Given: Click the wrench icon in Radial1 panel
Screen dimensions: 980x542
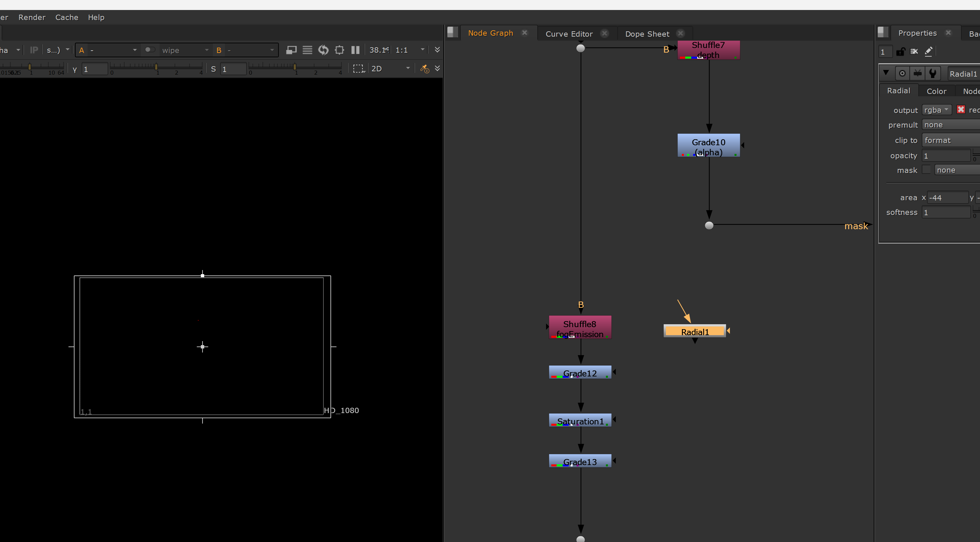Looking at the screenshot, I should click(x=932, y=73).
